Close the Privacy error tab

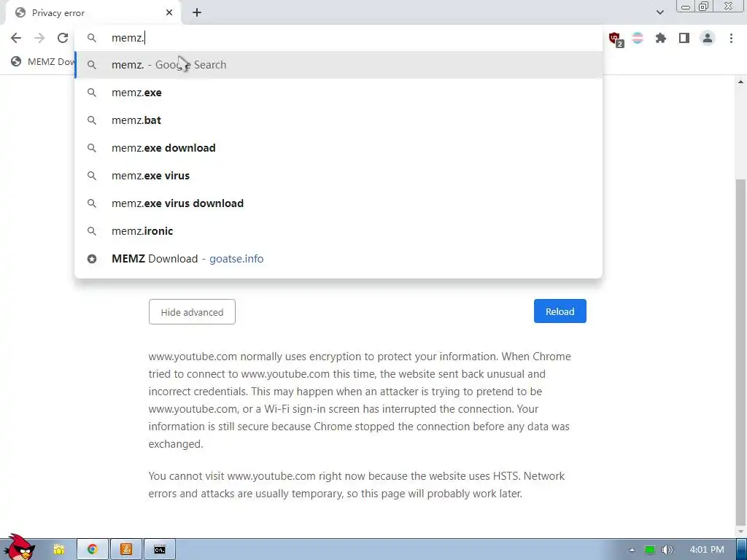coord(169,13)
